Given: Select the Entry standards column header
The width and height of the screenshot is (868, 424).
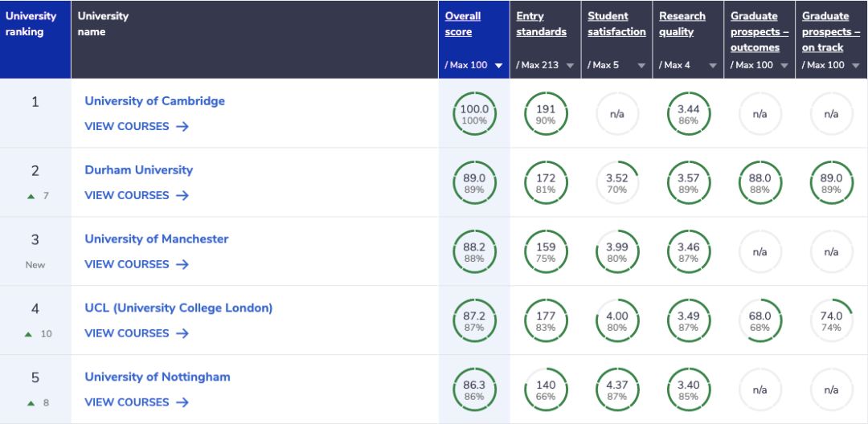Looking at the screenshot, I should 541,24.
